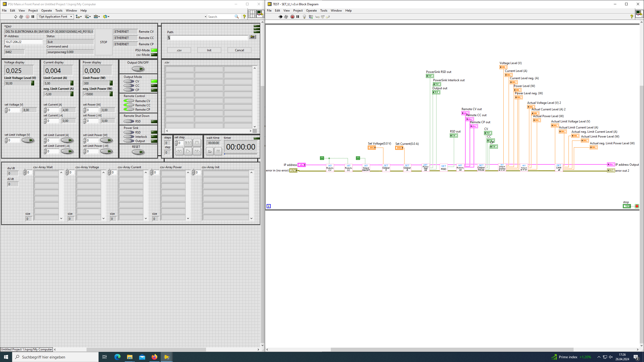Click front panel Run arrow icon
This screenshot has height=362, width=644.
pos(15,17)
